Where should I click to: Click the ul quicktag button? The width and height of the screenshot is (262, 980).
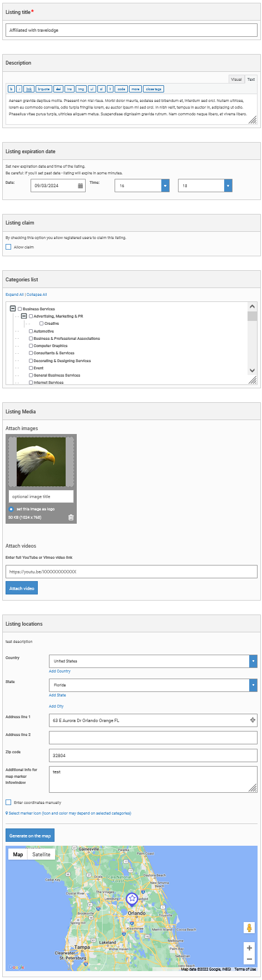(92, 89)
